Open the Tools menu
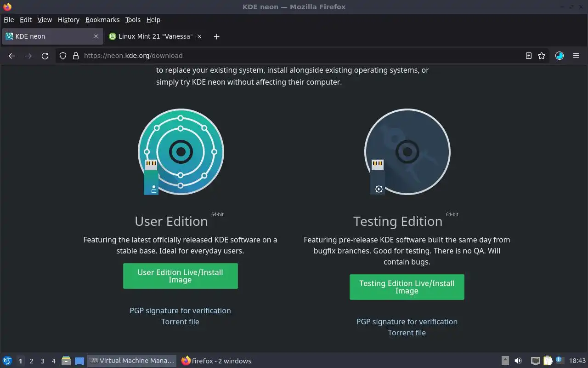 point(133,20)
